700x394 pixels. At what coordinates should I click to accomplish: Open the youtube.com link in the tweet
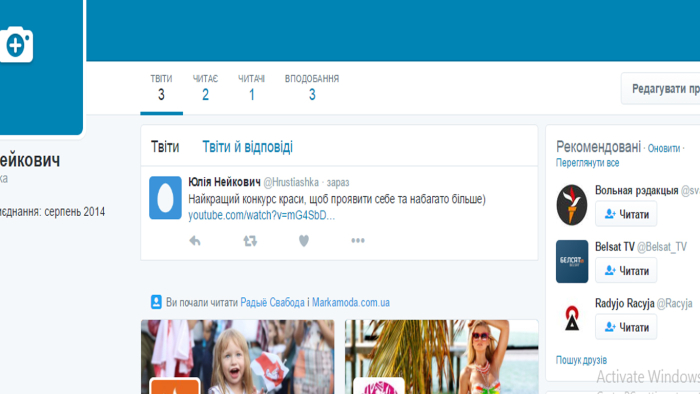(262, 215)
